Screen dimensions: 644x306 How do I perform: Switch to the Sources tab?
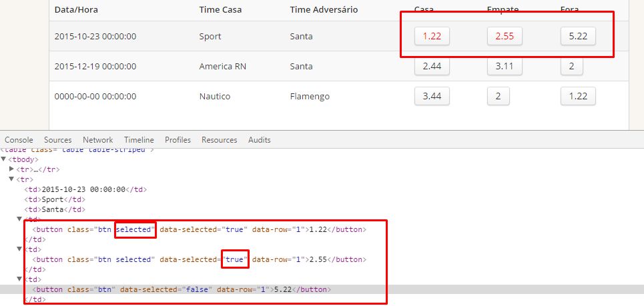pos(58,140)
